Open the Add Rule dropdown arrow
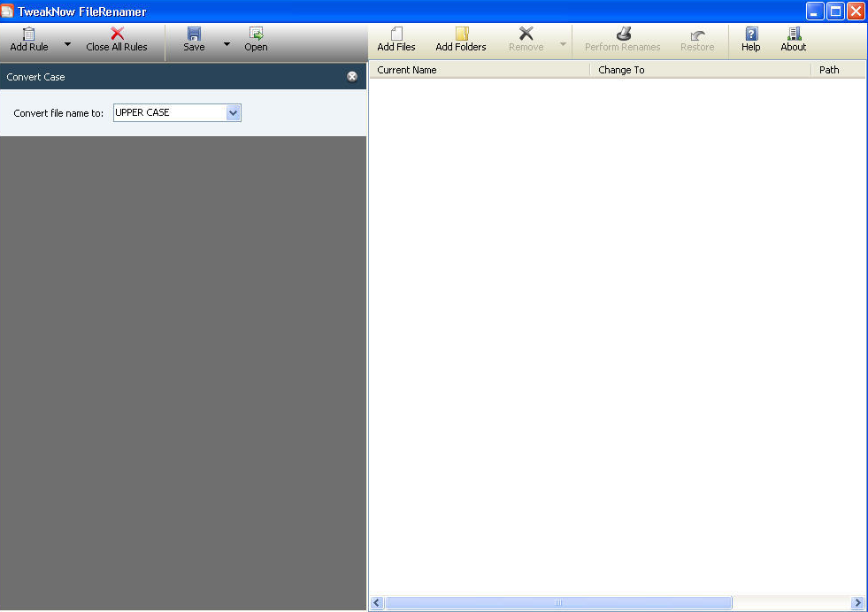This screenshot has width=868, height=612. tap(67, 43)
